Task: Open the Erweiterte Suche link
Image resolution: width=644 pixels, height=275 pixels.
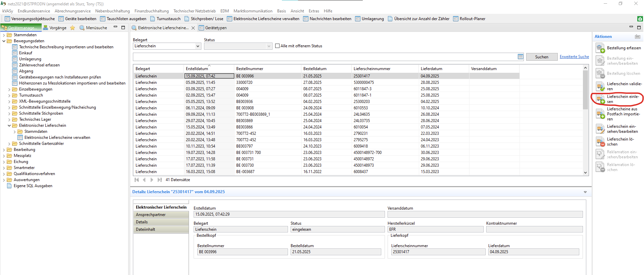Action: tap(574, 57)
